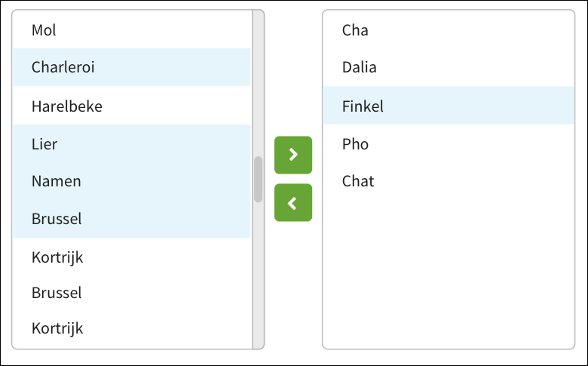
Task: Pick Chat in the right list
Action: (x=448, y=181)
